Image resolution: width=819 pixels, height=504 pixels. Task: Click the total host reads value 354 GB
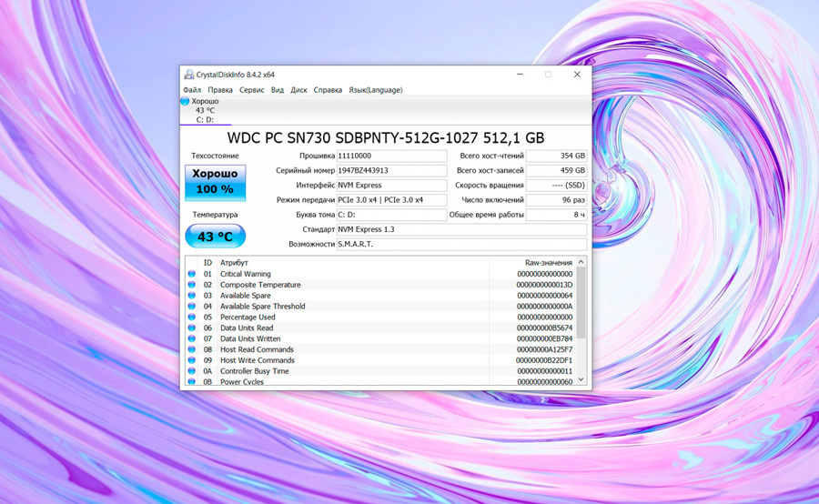click(556, 156)
